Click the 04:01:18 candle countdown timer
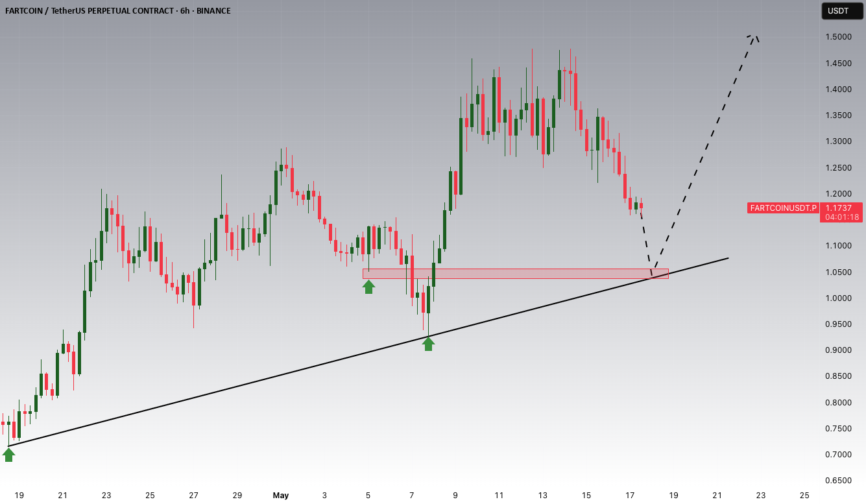 842,217
